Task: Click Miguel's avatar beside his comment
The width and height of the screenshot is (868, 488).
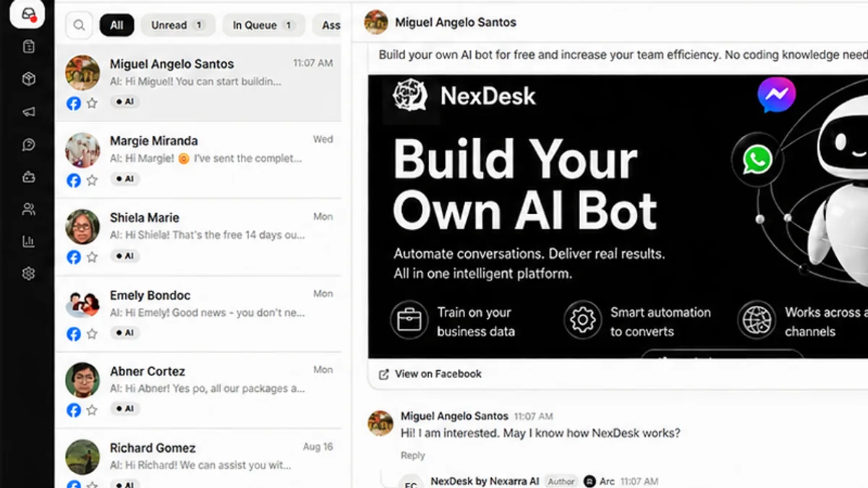Action: pos(380,423)
